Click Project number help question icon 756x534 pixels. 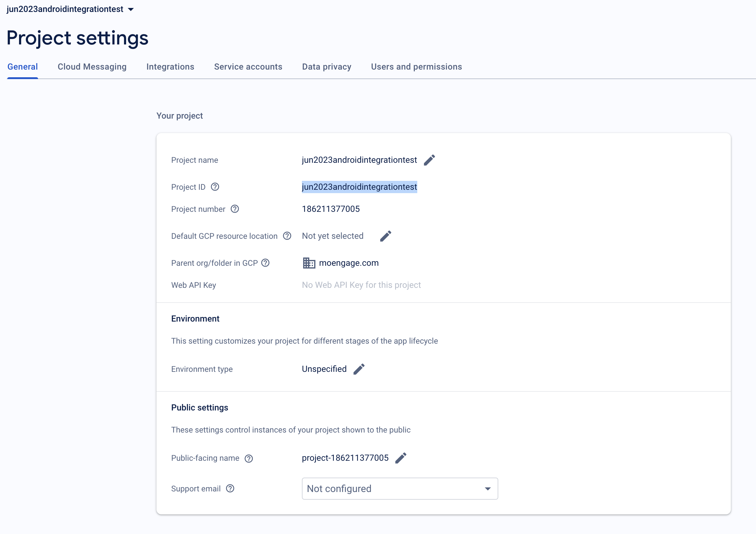point(235,209)
